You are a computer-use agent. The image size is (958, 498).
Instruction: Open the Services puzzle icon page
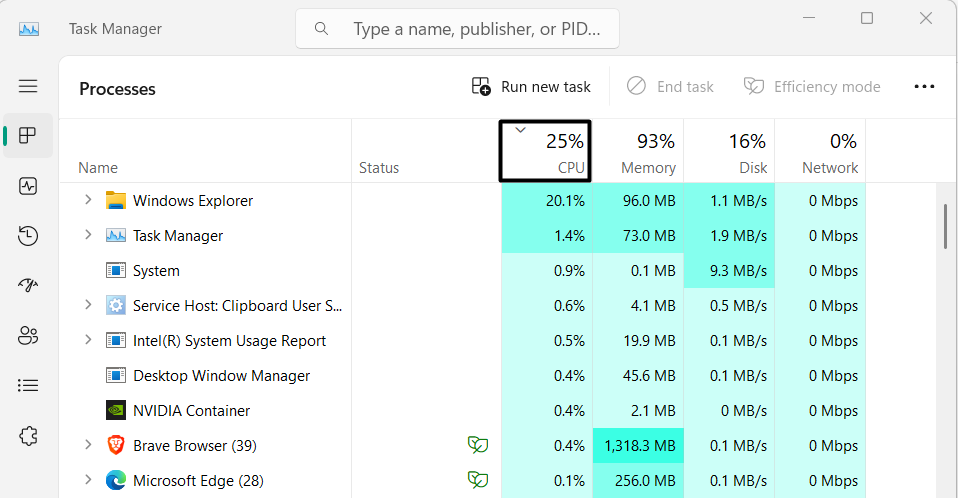(28, 436)
